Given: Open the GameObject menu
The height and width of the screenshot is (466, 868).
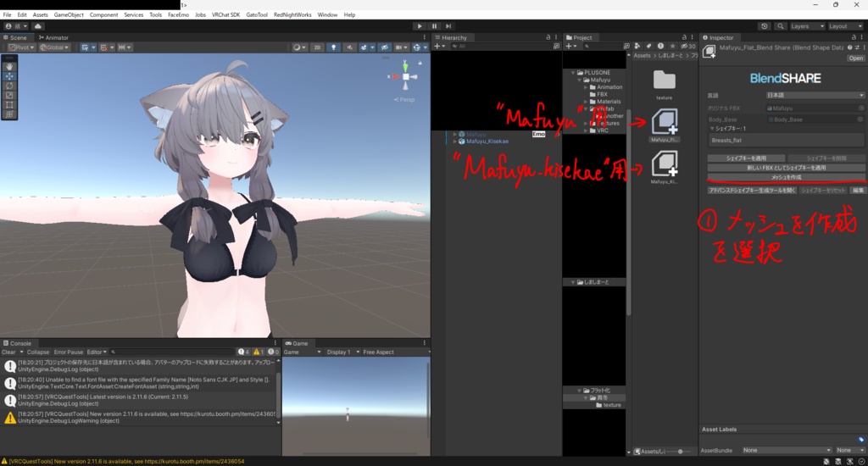Looking at the screenshot, I should click(x=69, y=15).
